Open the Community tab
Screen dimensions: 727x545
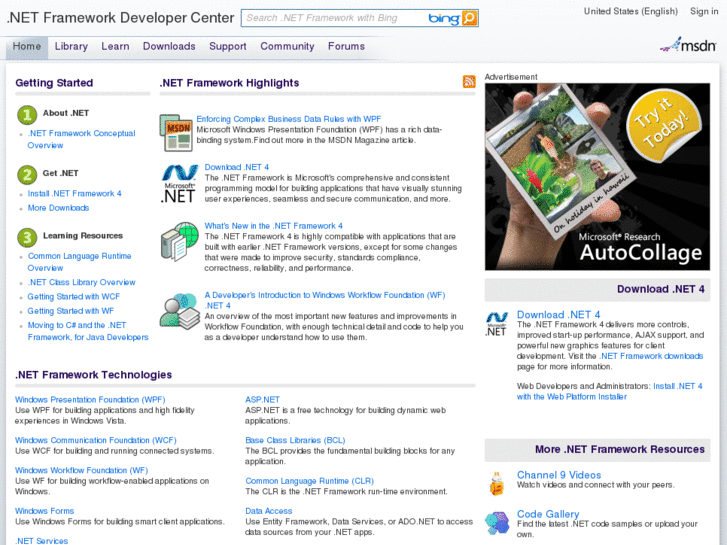click(287, 46)
